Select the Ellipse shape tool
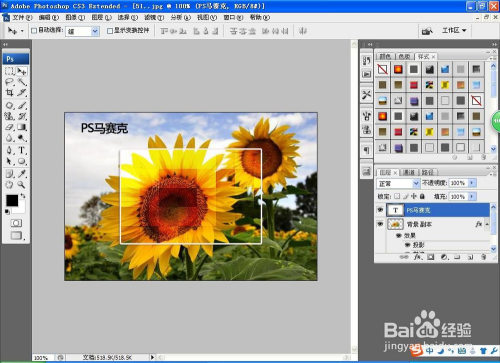Screen dimensions: 500x363 (x=22, y=161)
